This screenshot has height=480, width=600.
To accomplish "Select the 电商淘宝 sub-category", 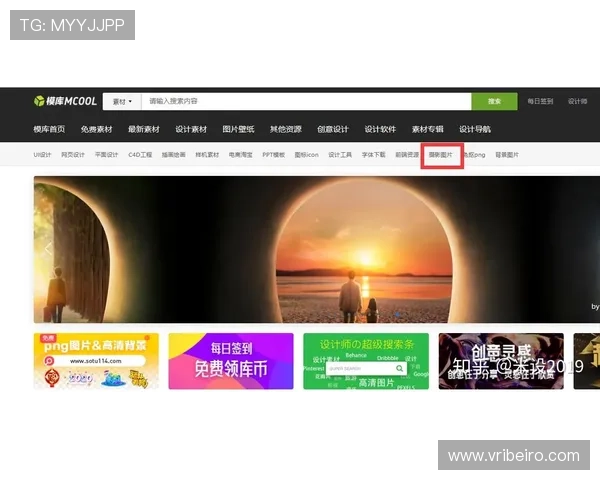I will coord(241,155).
